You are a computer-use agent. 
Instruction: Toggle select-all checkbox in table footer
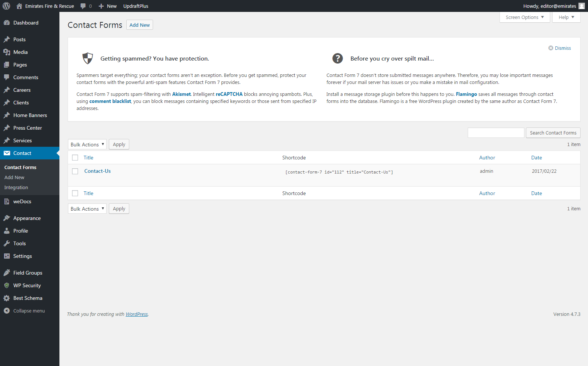[x=75, y=193]
